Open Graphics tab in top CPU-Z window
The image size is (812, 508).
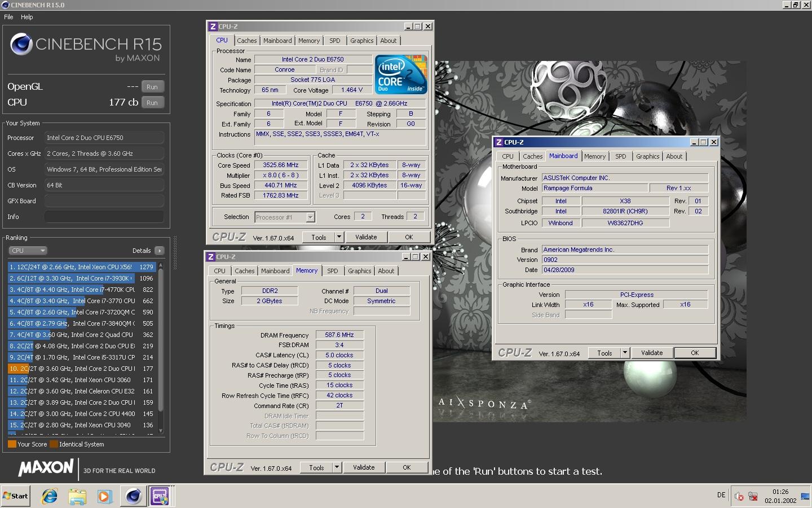pos(361,41)
